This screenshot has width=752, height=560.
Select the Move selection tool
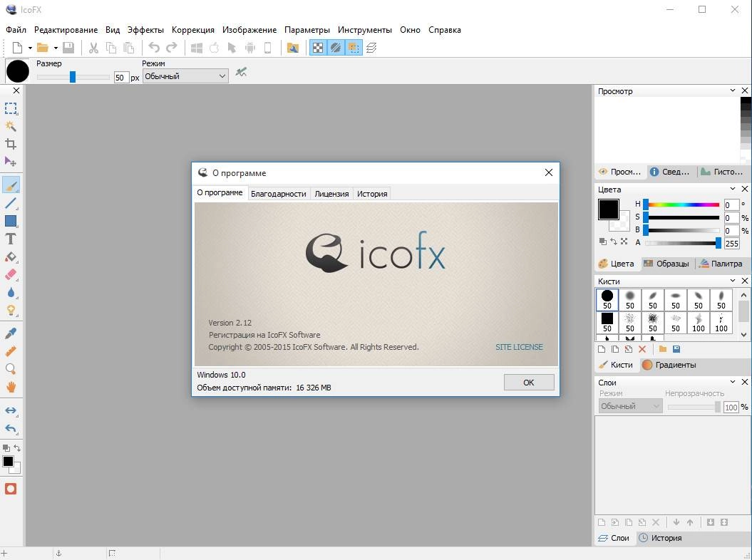11,162
